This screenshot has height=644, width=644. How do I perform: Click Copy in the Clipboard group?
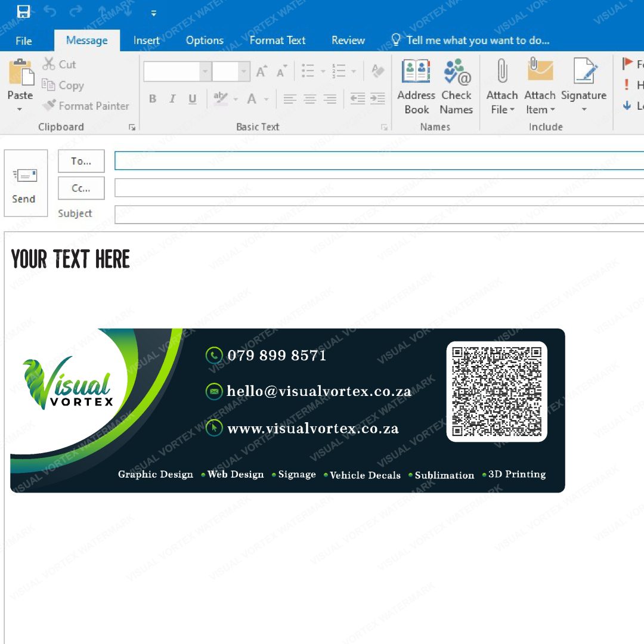click(63, 85)
